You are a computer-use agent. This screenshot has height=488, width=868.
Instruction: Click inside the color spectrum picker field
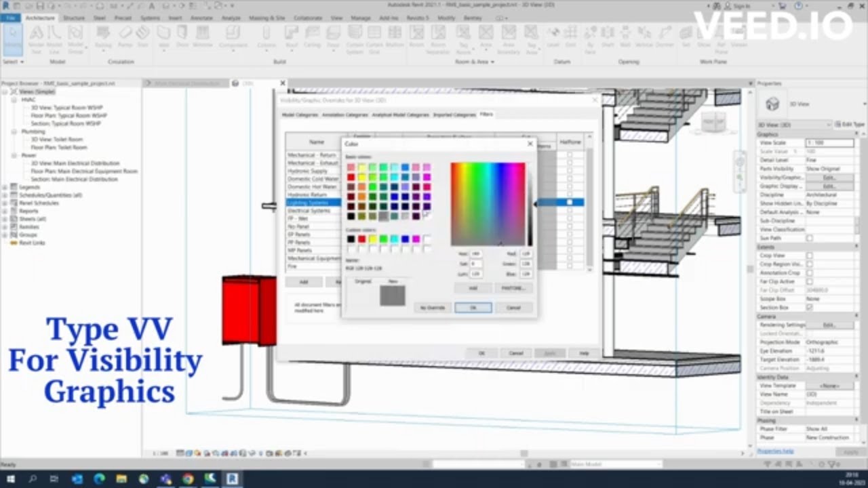point(488,204)
